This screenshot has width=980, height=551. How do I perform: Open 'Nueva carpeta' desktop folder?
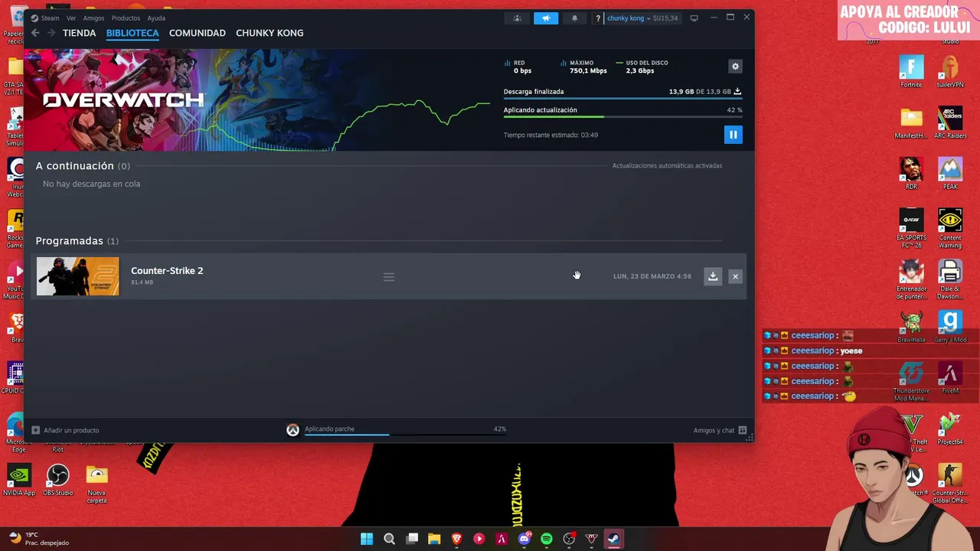tap(96, 484)
